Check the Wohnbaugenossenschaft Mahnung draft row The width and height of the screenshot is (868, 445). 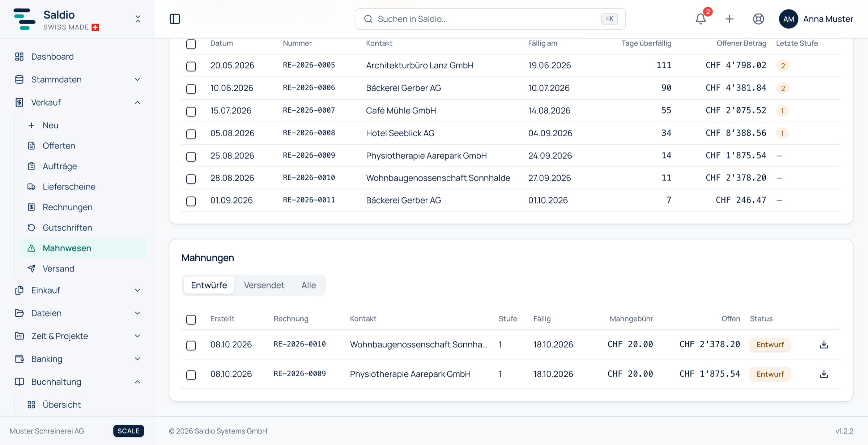point(191,345)
